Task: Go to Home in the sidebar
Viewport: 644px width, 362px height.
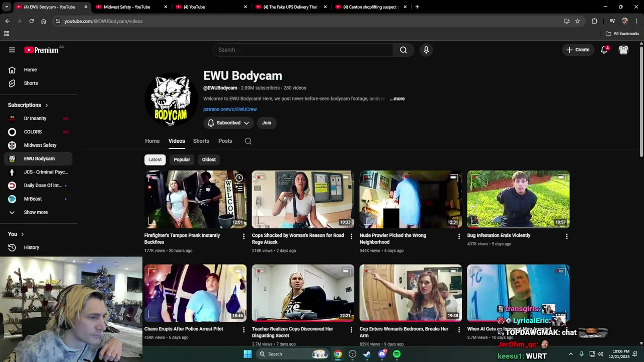Action: (x=38, y=70)
